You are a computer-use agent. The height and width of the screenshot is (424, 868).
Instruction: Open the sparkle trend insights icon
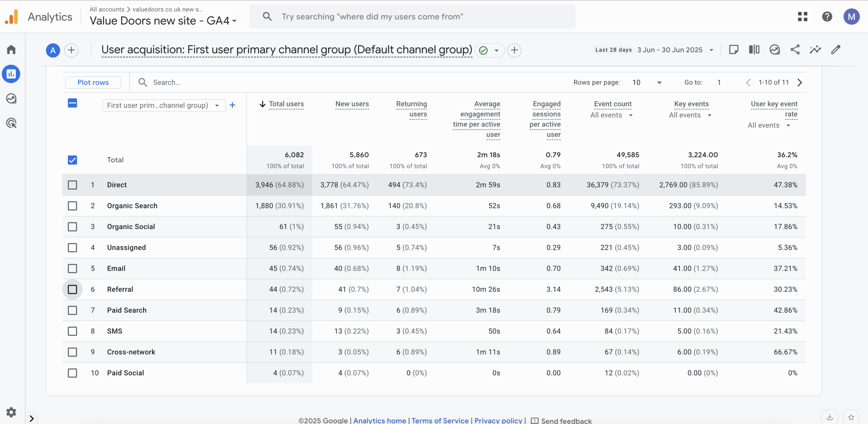(815, 50)
